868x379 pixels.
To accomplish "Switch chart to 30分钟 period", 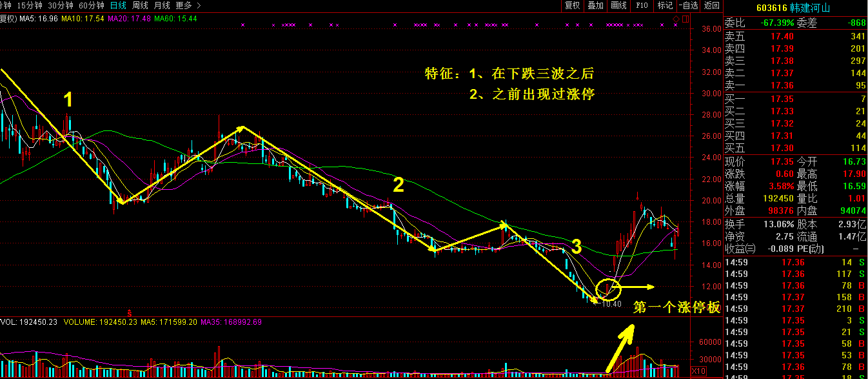I will 61,5.
